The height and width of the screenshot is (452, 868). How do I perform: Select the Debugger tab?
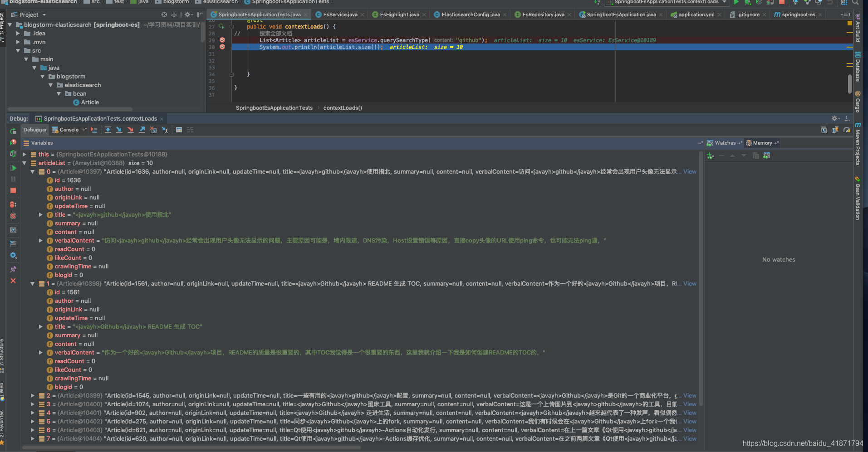click(x=35, y=130)
